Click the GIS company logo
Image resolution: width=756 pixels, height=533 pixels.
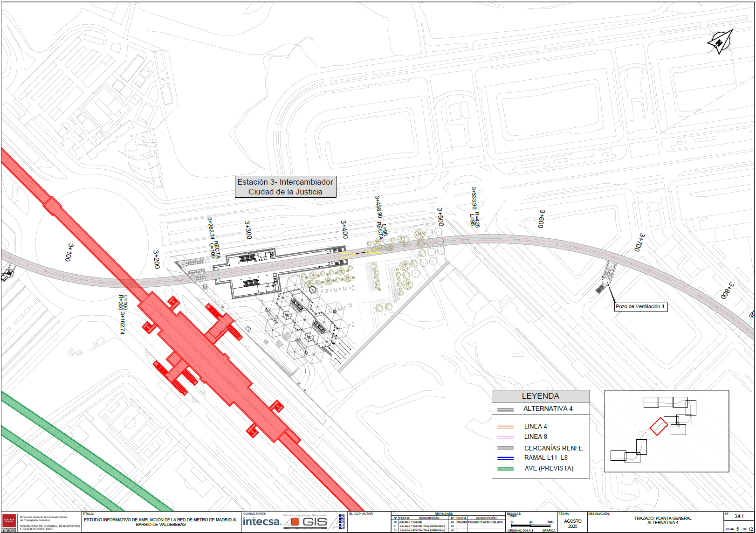pos(309,522)
